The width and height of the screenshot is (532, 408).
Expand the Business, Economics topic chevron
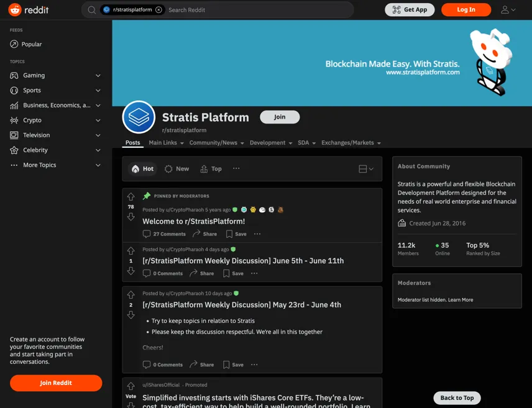pos(98,105)
